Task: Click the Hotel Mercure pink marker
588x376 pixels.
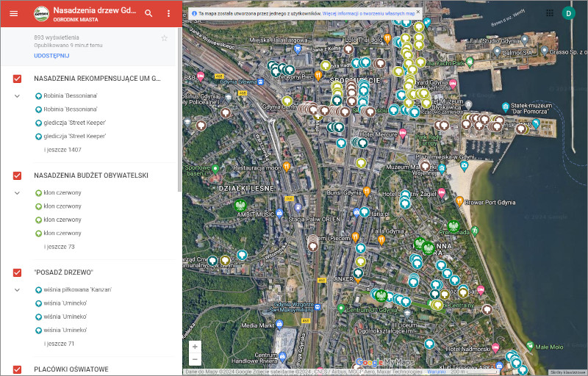Action: pyautogui.click(x=403, y=133)
